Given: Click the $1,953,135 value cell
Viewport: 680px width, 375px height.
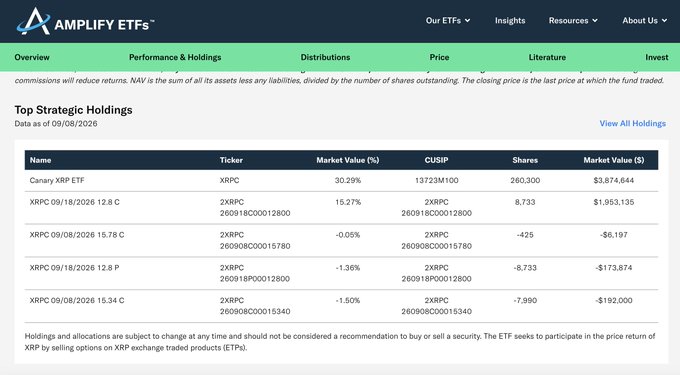Looking at the screenshot, I should tap(614, 202).
